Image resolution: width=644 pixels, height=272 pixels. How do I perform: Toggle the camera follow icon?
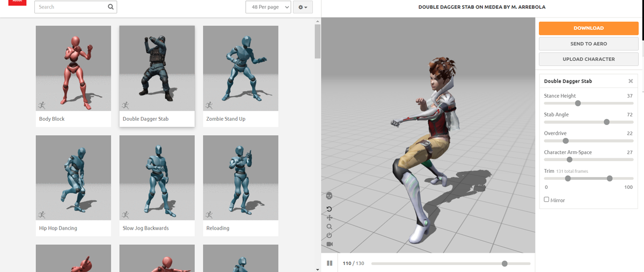(330, 244)
